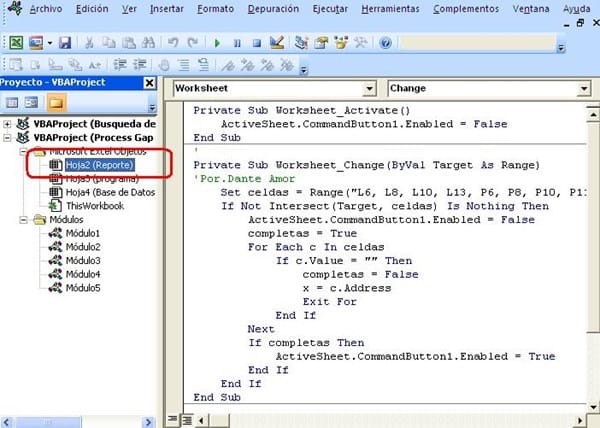600x428 pixels.
Task: Open the Ventana menu
Action: point(531,8)
